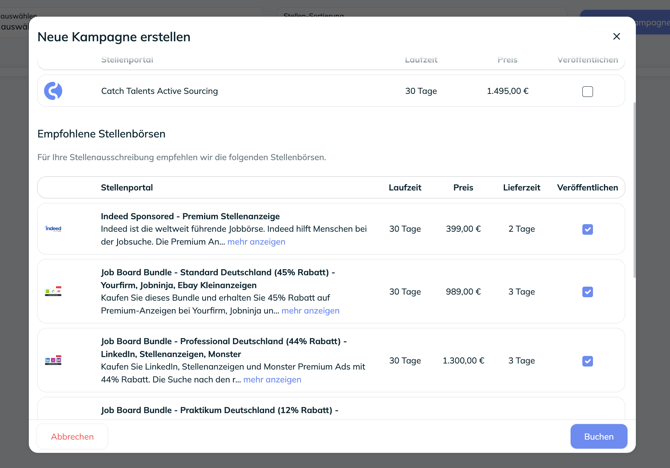The image size is (670, 468).
Task: Click the 1.495,00 € price
Action: (x=508, y=91)
